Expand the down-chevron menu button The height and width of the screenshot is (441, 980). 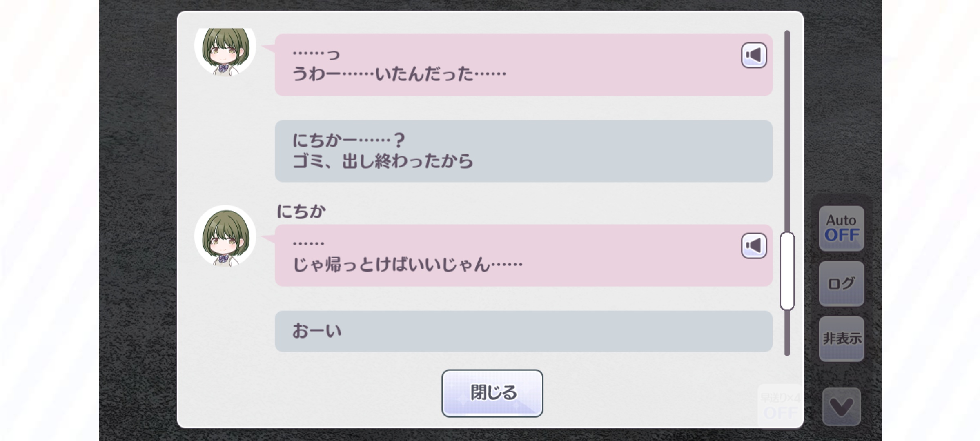coord(842,407)
